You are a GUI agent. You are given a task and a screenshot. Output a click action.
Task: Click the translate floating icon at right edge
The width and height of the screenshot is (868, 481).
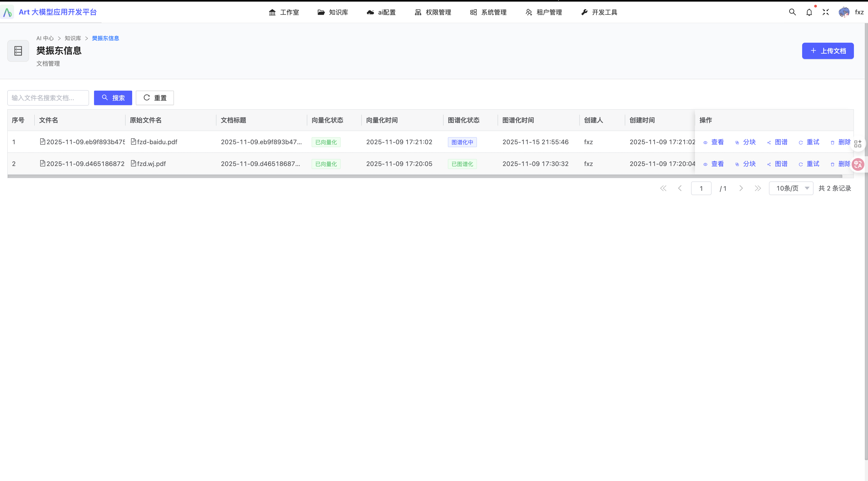point(858,164)
